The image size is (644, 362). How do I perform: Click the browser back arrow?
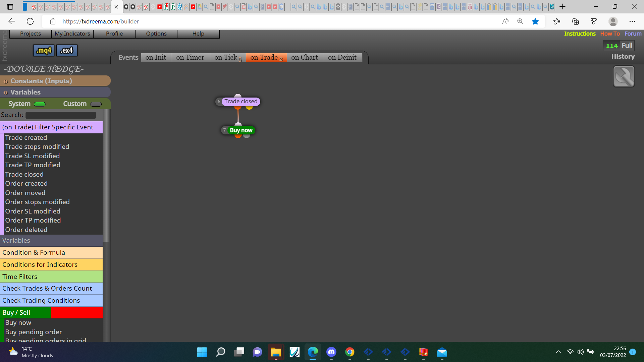click(12, 21)
